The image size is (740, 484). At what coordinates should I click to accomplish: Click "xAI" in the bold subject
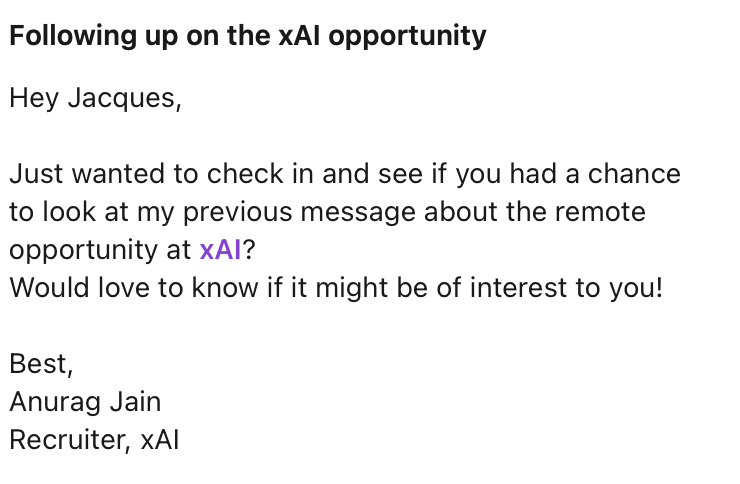(300, 37)
